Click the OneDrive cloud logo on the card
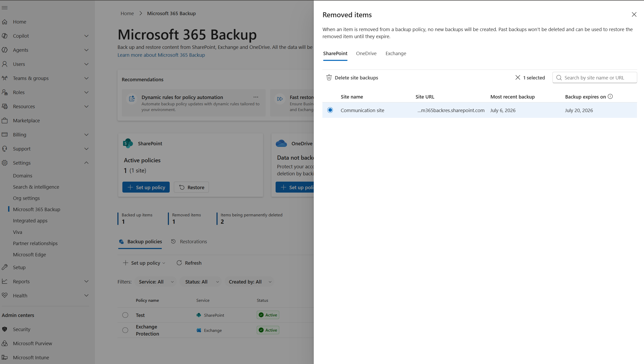Image resolution: width=644 pixels, height=364 pixels. (x=281, y=143)
